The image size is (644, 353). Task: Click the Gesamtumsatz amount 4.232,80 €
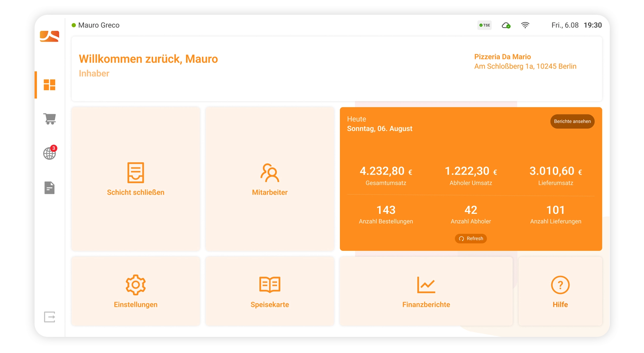(386, 171)
